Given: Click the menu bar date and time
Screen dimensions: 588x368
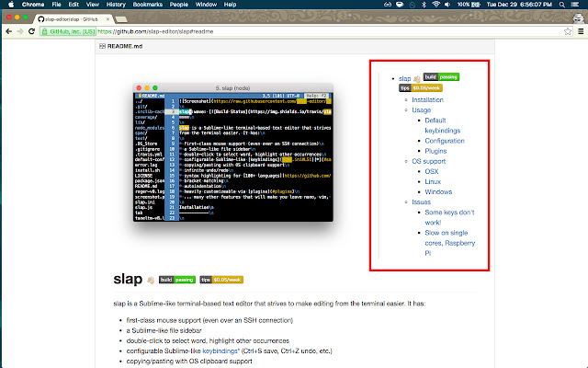Looking at the screenshot, I should click(519, 5).
